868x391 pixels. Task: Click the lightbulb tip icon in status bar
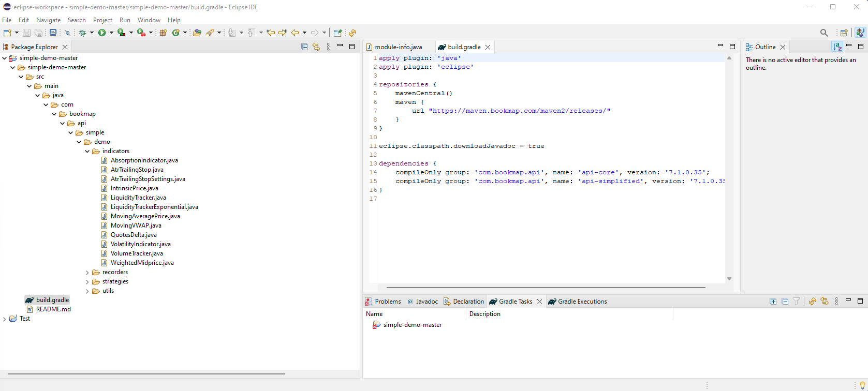coord(862,385)
